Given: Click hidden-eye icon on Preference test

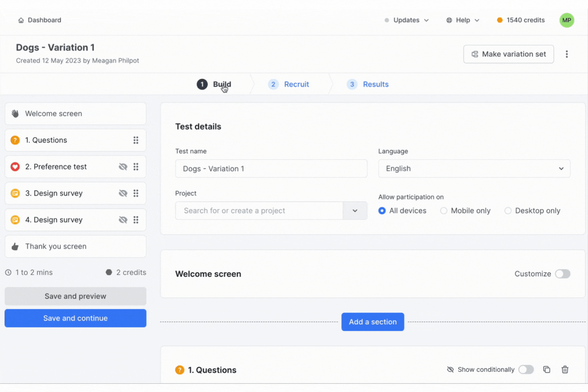Looking at the screenshot, I should (x=123, y=167).
